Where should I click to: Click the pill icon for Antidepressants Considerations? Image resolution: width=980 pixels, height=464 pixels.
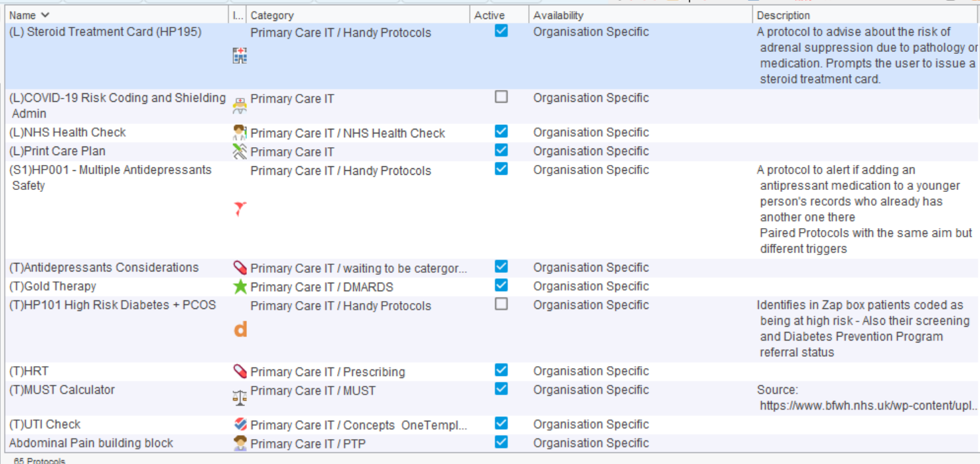click(x=240, y=268)
